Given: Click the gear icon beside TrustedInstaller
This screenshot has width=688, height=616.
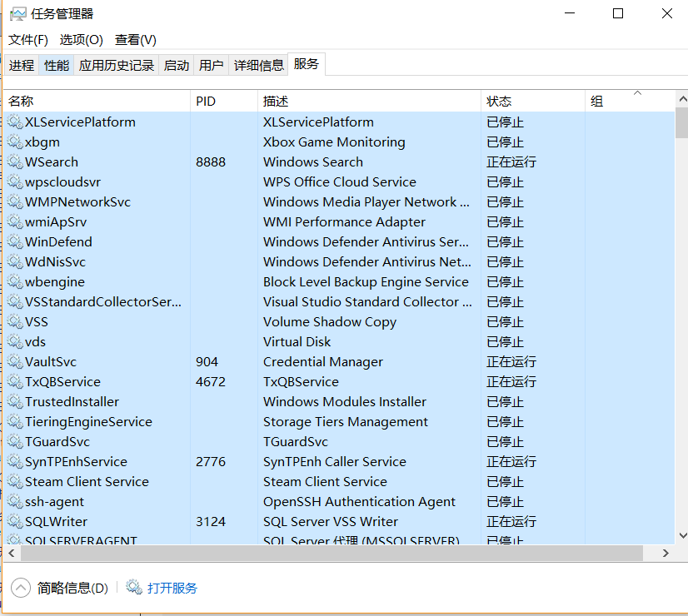Looking at the screenshot, I should pos(15,401).
